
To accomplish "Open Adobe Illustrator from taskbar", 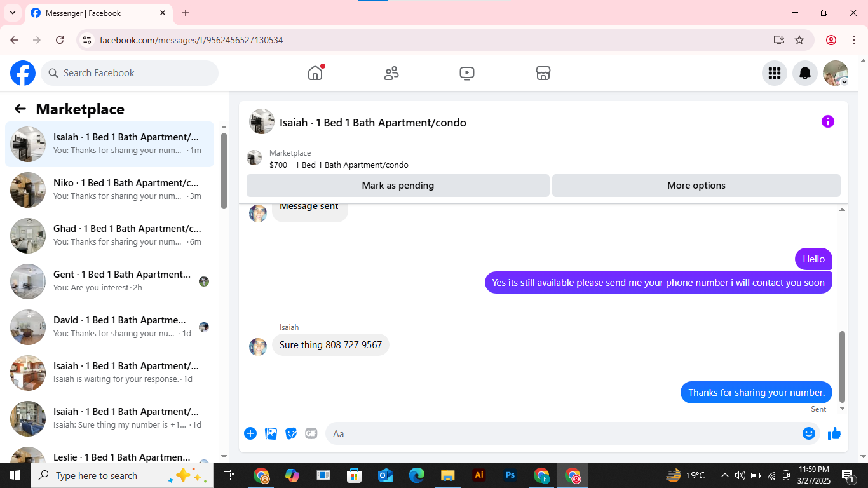I will pyautogui.click(x=479, y=475).
